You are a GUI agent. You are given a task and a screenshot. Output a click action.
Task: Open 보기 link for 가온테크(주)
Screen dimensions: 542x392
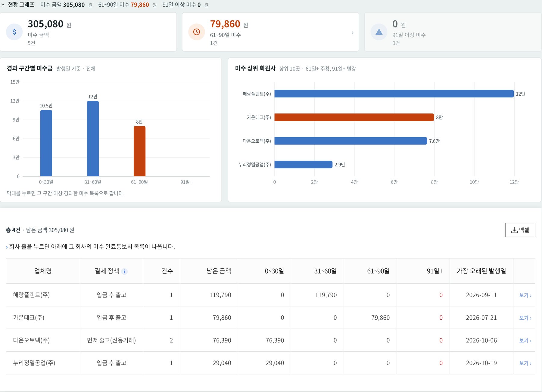[525, 318]
